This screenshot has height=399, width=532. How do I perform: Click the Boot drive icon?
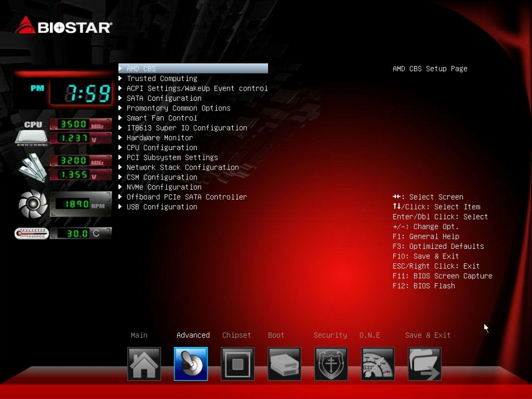pos(284,364)
